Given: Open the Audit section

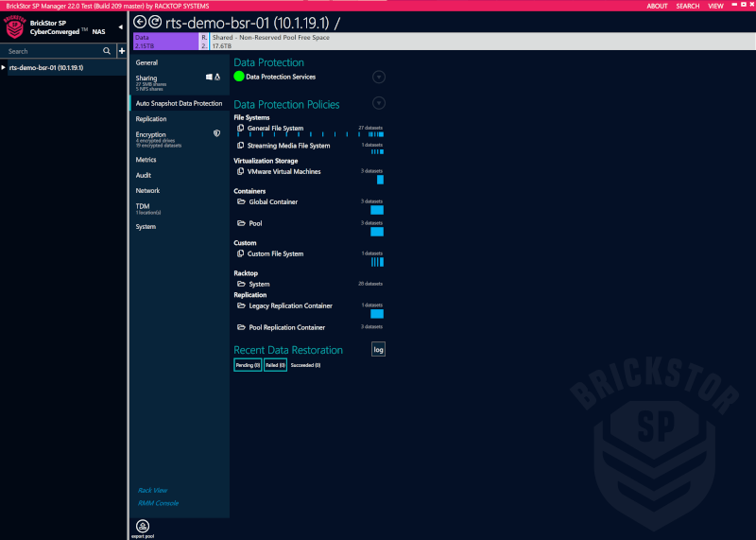Looking at the screenshot, I should (x=144, y=175).
